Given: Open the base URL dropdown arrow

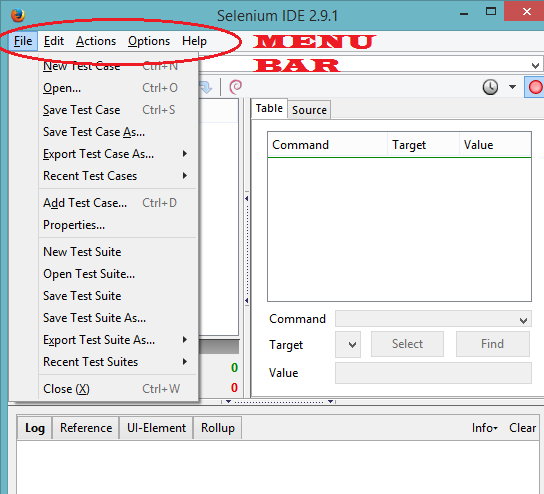Looking at the screenshot, I should (535, 66).
